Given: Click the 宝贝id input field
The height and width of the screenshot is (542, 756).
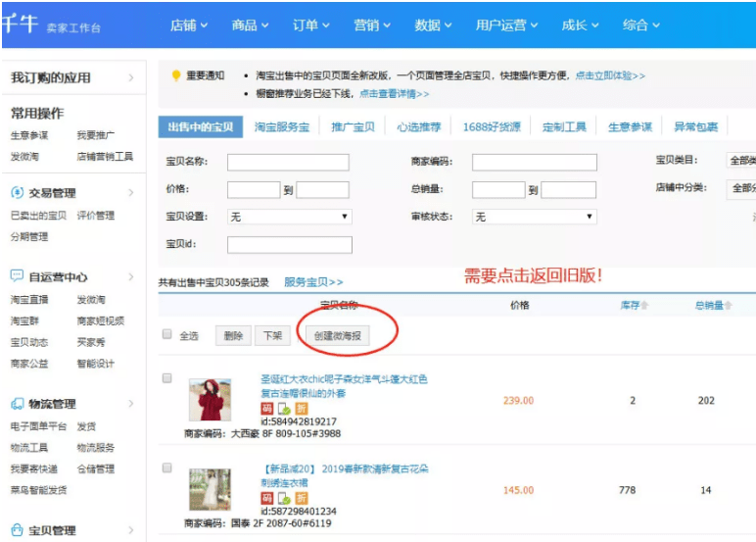Looking at the screenshot, I should [289, 245].
